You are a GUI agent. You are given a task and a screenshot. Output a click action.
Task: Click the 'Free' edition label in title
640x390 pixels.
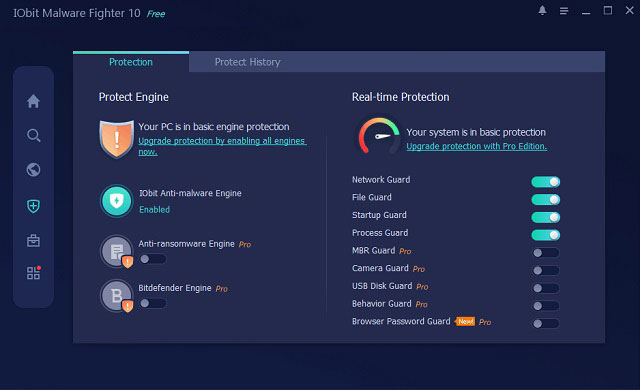156,14
